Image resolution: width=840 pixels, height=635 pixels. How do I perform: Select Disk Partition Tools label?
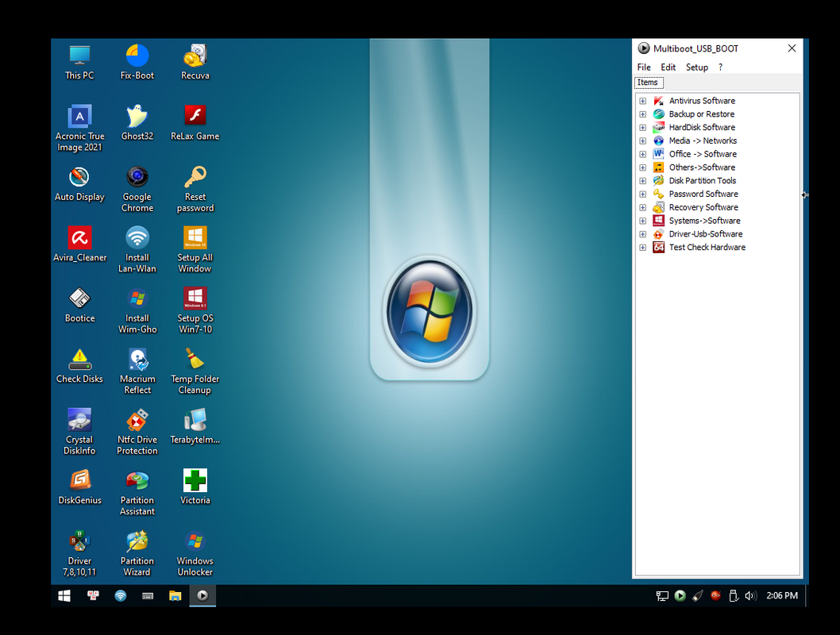[703, 181]
